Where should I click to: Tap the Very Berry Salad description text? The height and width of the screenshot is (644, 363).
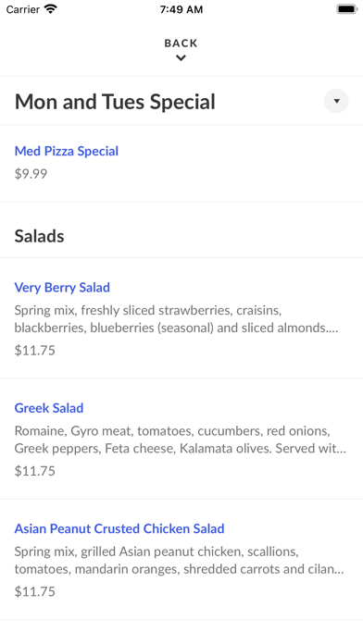[x=177, y=318]
